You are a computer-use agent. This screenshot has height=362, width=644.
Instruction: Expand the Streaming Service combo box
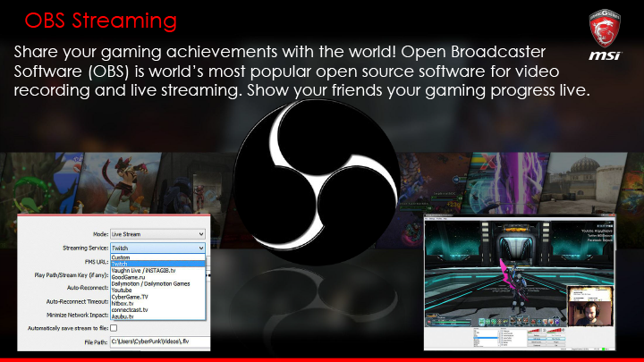coord(157,248)
